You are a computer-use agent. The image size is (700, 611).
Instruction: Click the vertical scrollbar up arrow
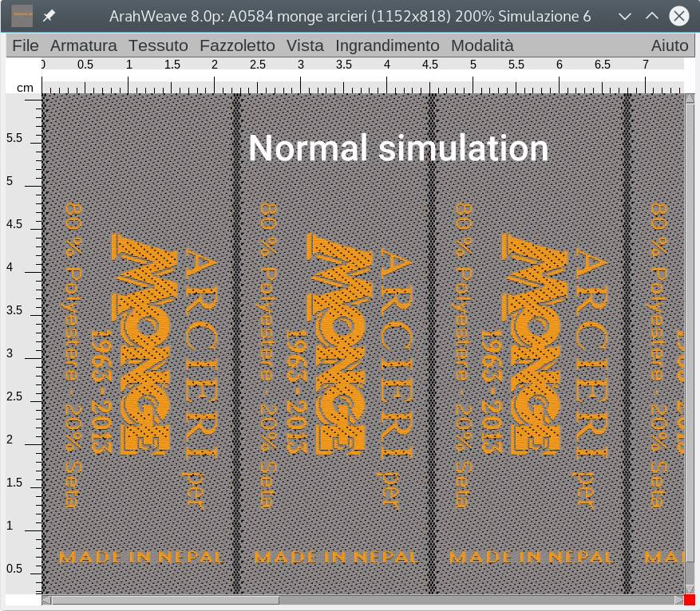(x=690, y=98)
